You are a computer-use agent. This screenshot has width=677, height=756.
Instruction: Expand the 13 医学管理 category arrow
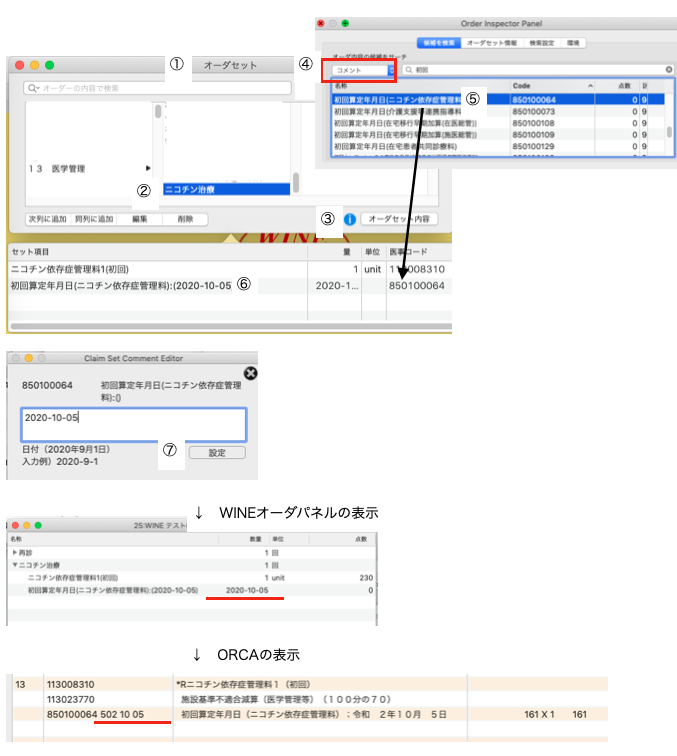[x=148, y=168]
